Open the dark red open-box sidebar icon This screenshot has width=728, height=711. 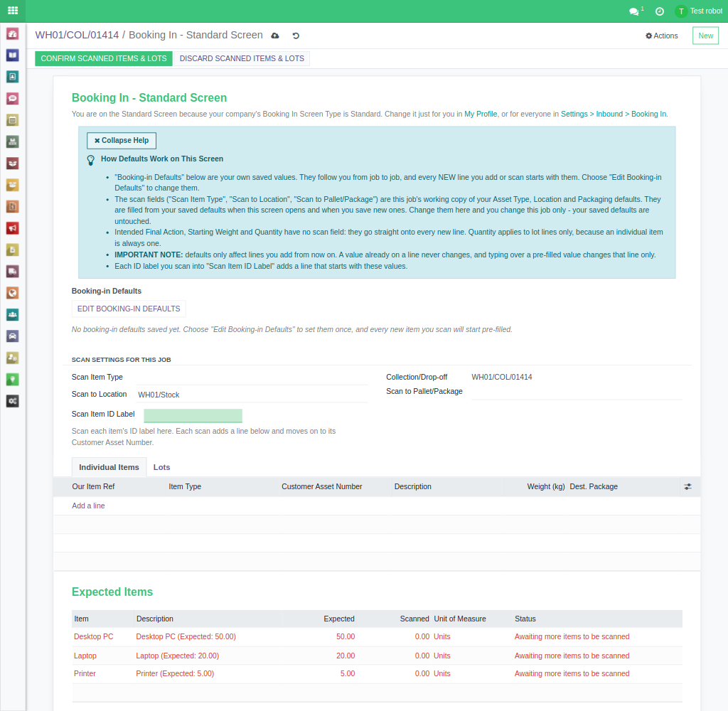13,164
